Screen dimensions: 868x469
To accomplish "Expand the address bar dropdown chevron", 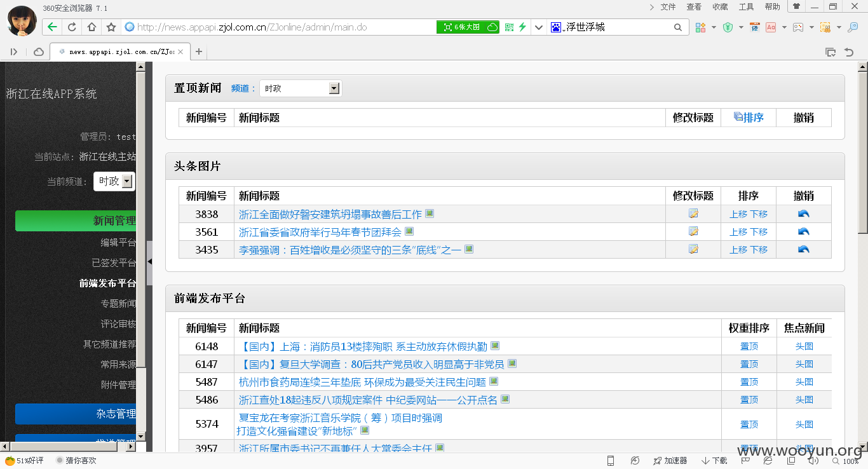I will 539,27.
